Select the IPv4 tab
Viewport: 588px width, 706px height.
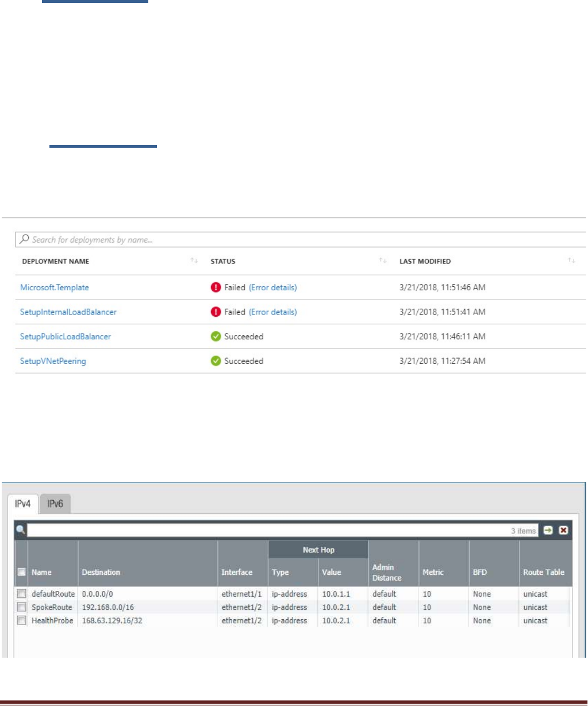(x=23, y=504)
